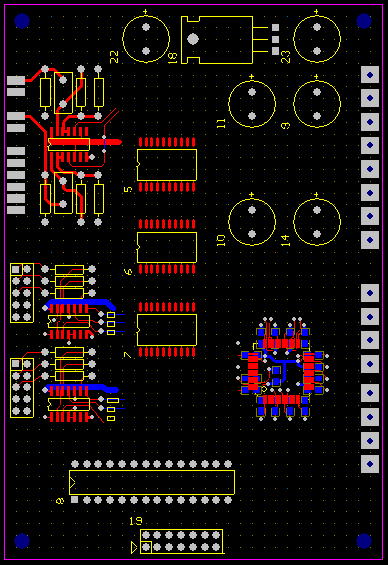The height and width of the screenshot is (565, 388).
Task: Select the topmost square pad of right-edge connector
Action: click(x=370, y=75)
